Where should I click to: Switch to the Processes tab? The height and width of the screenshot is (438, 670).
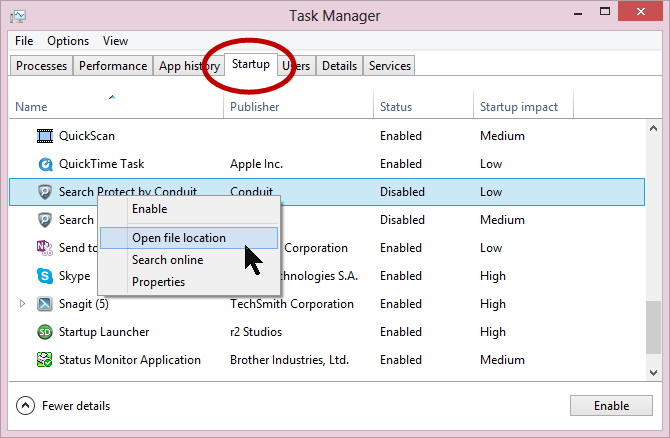[x=41, y=66]
